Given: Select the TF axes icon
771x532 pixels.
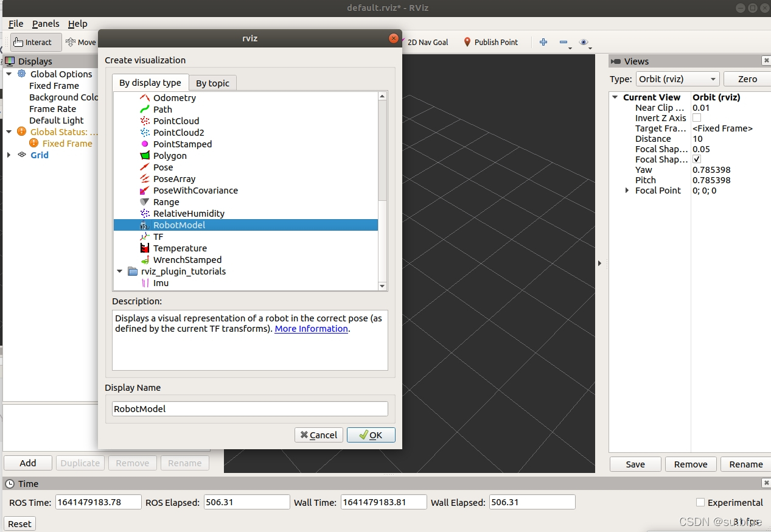Looking at the screenshot, I should [145, 236].
